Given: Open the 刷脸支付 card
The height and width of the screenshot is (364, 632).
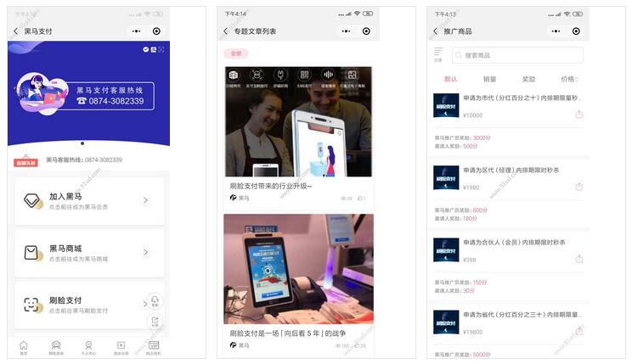Looking at the screenshot, I should [89, 305].
